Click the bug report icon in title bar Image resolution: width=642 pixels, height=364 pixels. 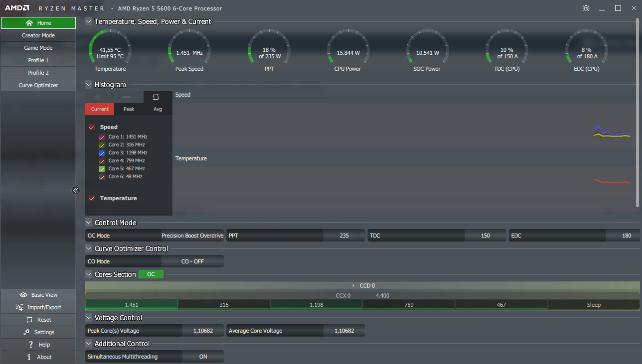pyautogui.click(x=587, y=8)
